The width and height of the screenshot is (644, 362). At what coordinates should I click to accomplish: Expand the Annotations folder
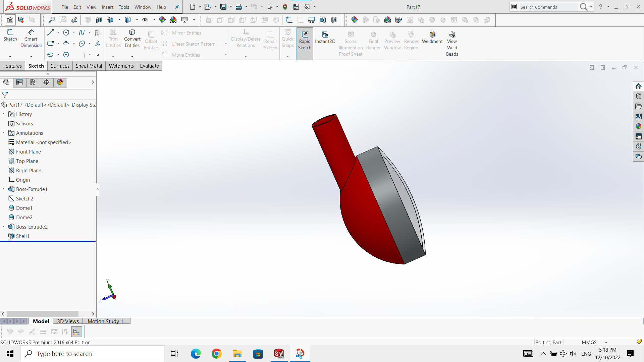point(3,133)
